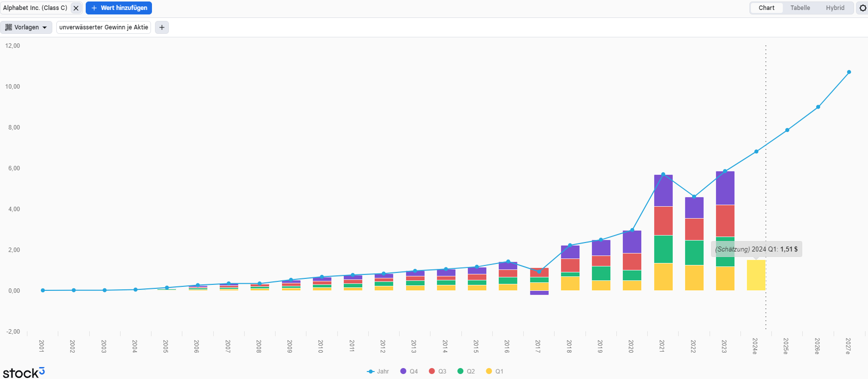The width and height of the screenshot is (868, 379).
Task: Click the 2022 data point on line
Action: coord(694,197)
